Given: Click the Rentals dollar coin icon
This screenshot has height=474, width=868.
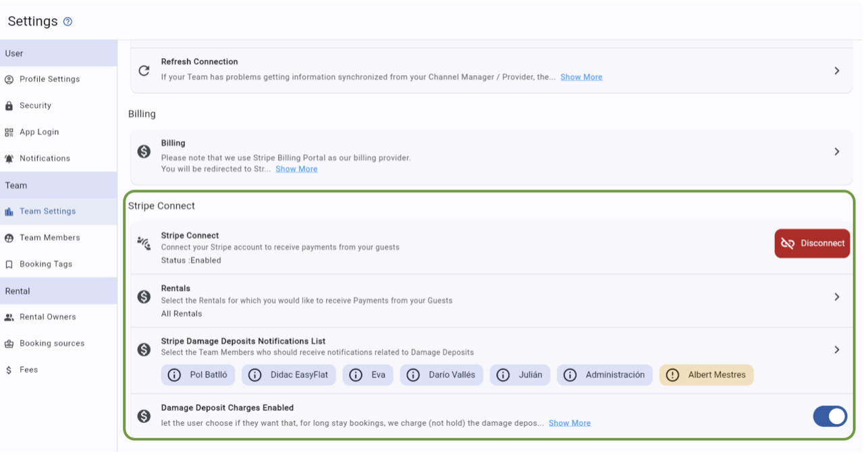Looking at the screenshot, I should click(x=144, y=297).
